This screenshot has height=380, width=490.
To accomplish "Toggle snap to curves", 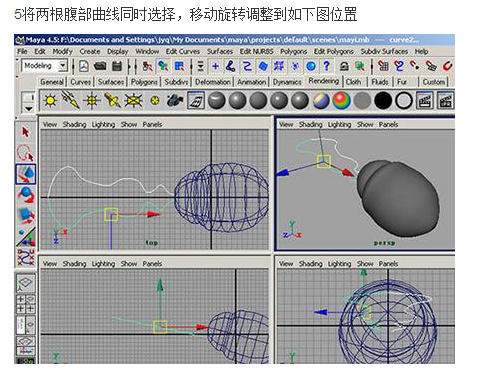I will 399,66.
